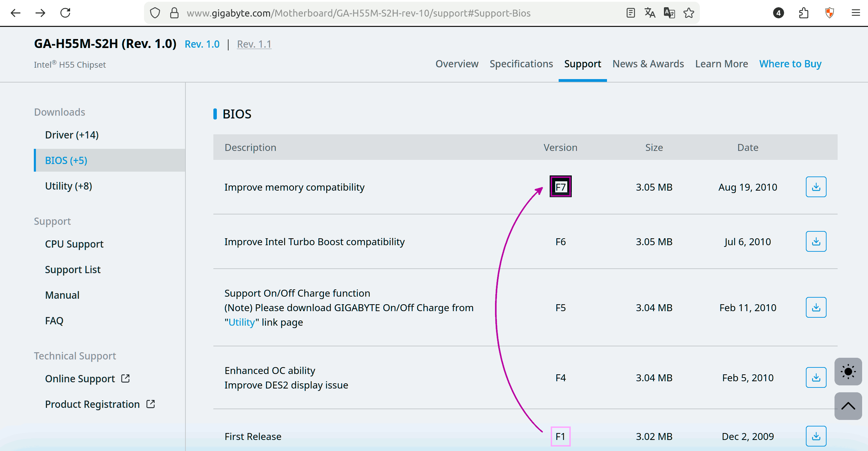The height and width of the screenshot is (451, 868).
Task: Click 'Improve memory compatibility' description
Action: tap(295, 187)
